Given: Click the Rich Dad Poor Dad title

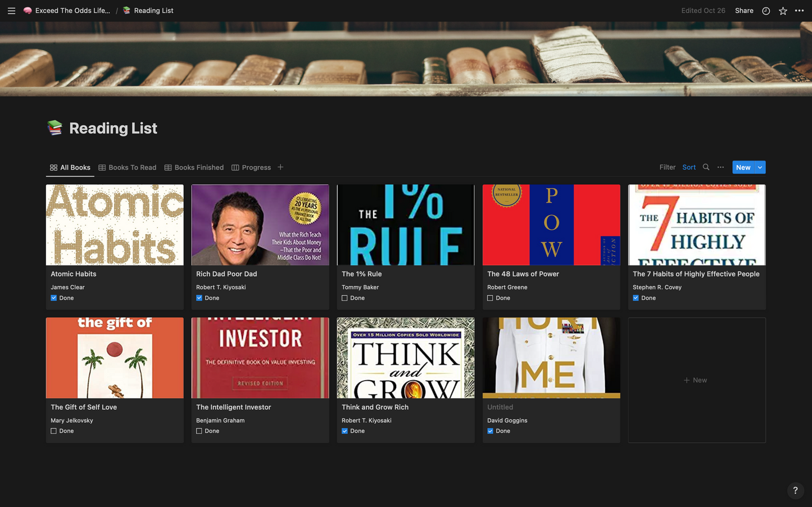Looking at the screenshot, I should click(x=226, y=274).
